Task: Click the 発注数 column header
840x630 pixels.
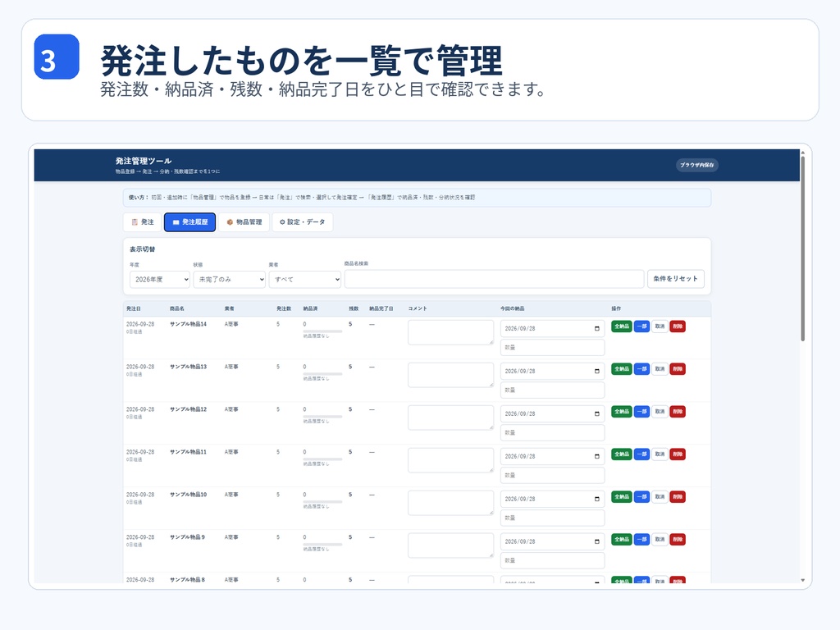Action: [284, 308]
